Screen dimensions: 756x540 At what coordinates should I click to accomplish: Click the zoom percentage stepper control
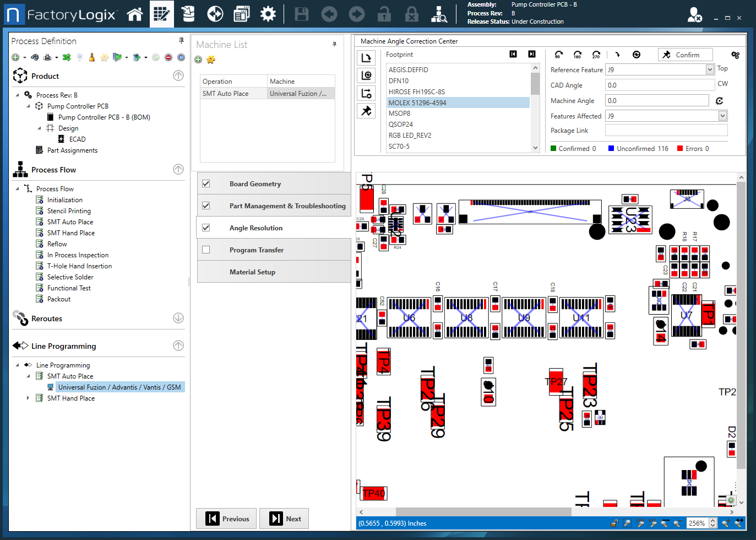coord(714,523)
